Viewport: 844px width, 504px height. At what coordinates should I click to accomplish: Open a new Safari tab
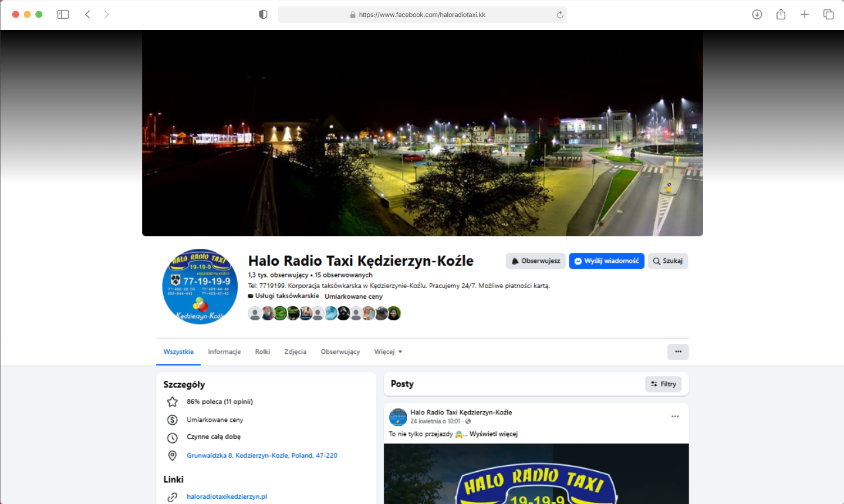click(x=805, y=14)
